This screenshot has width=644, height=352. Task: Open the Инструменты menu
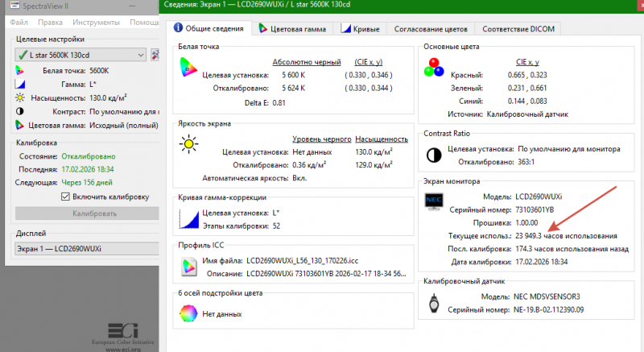tap(98, 22)
